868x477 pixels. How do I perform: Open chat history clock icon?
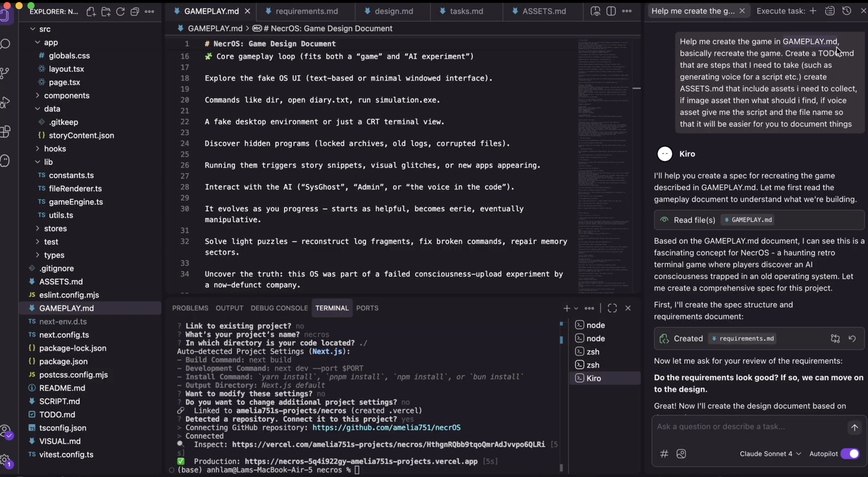847,11
